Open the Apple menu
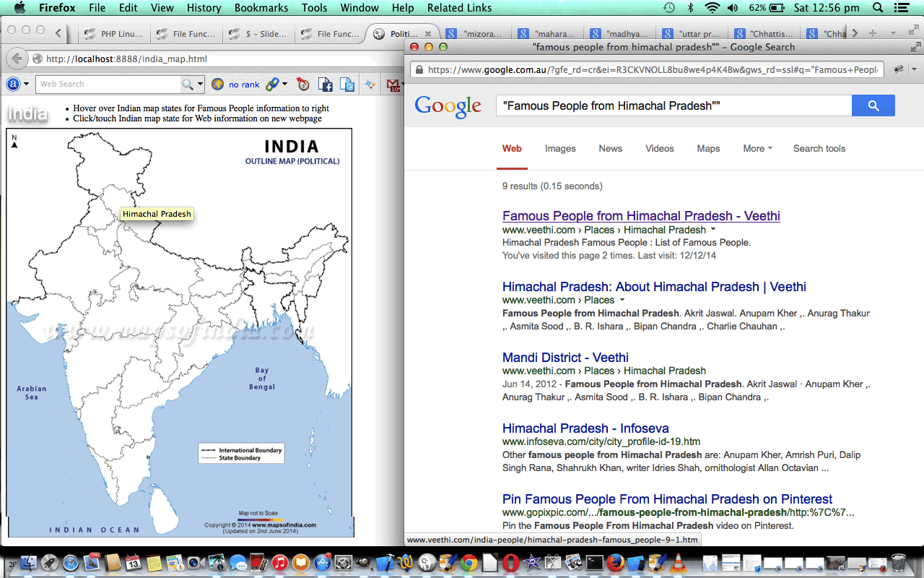924x578 pixels. [x=19, y=8]
